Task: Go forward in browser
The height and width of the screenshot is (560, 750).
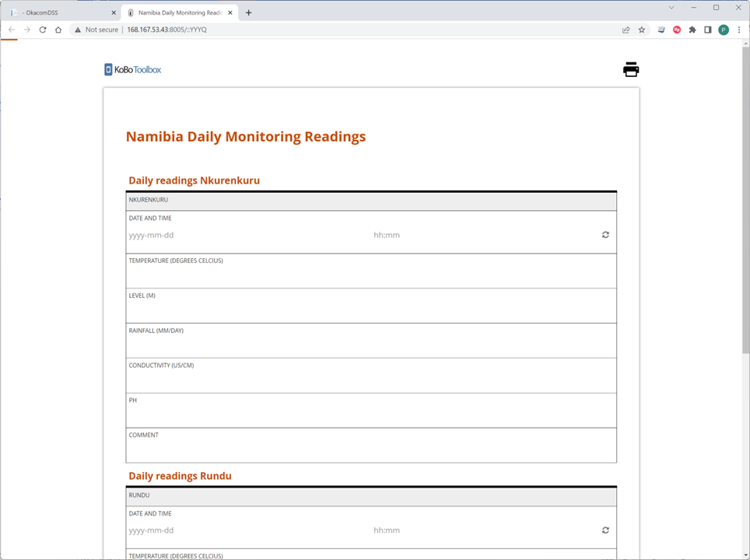Action: tap(27, 30)
